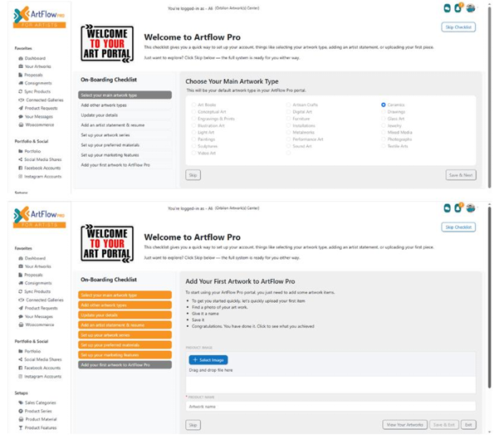Choose the Paintings radio option
This screenshot has height=444, width=504.
[193, 140]
